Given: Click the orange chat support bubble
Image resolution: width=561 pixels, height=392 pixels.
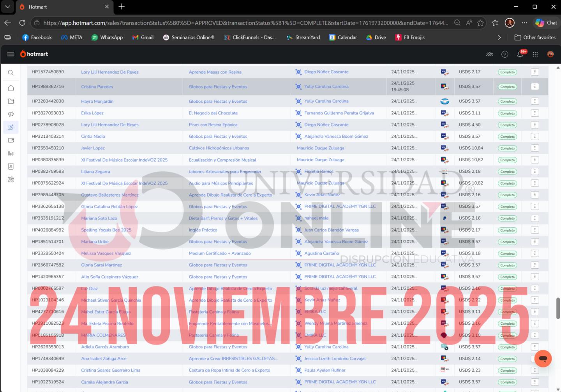Looking at the screenshot, I should pyautogui.click(x=543, y=358).
